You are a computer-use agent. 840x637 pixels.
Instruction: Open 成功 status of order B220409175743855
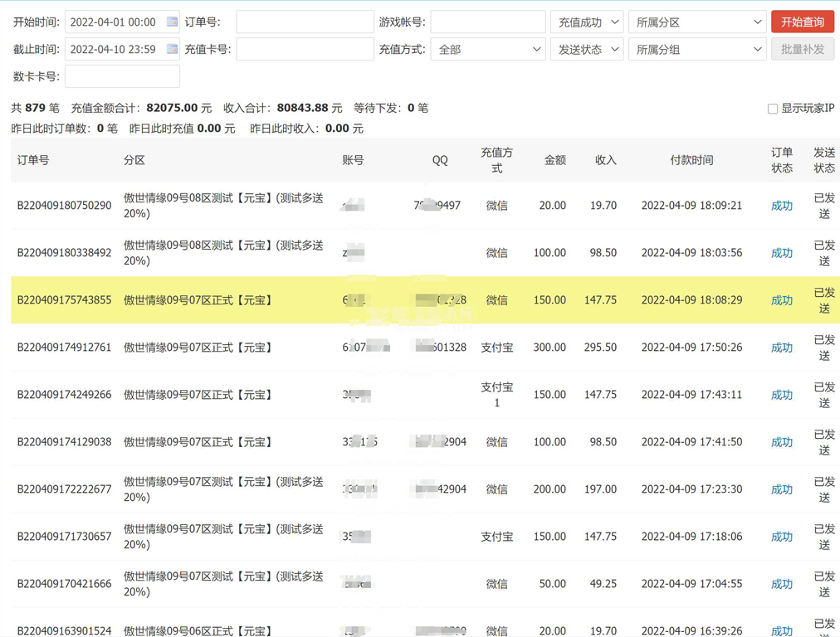click(x=781, y=300)
